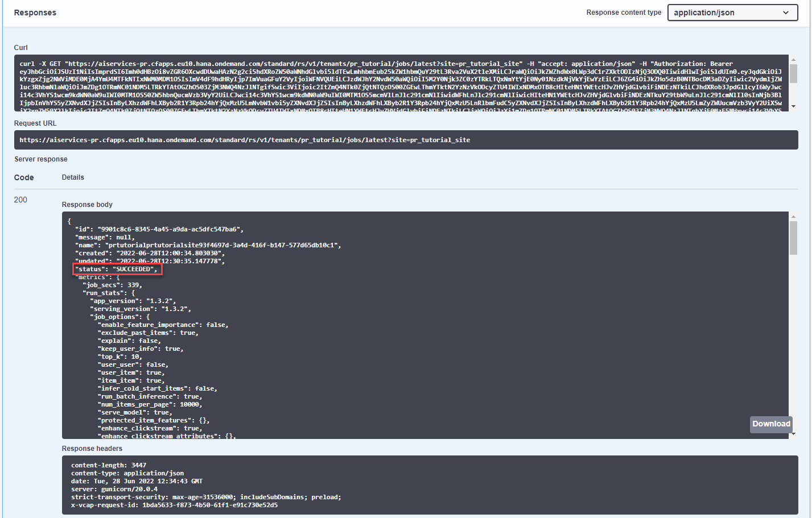Image resolution: width=812 pixels, height=518 pixels.
Task: Click the "Request URL" label
Action: coord(35,123)
